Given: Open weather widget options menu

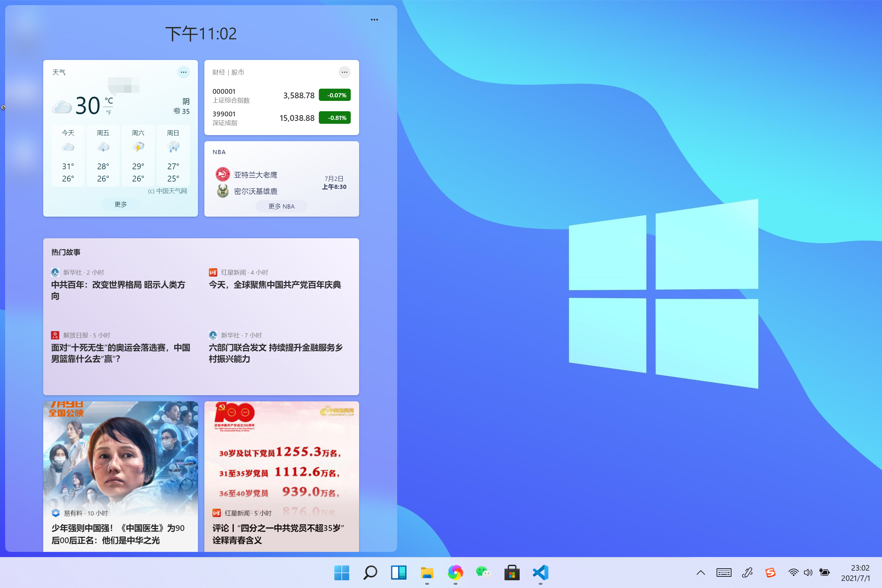Looking at the screenshot, I should [x=183, y=72].
